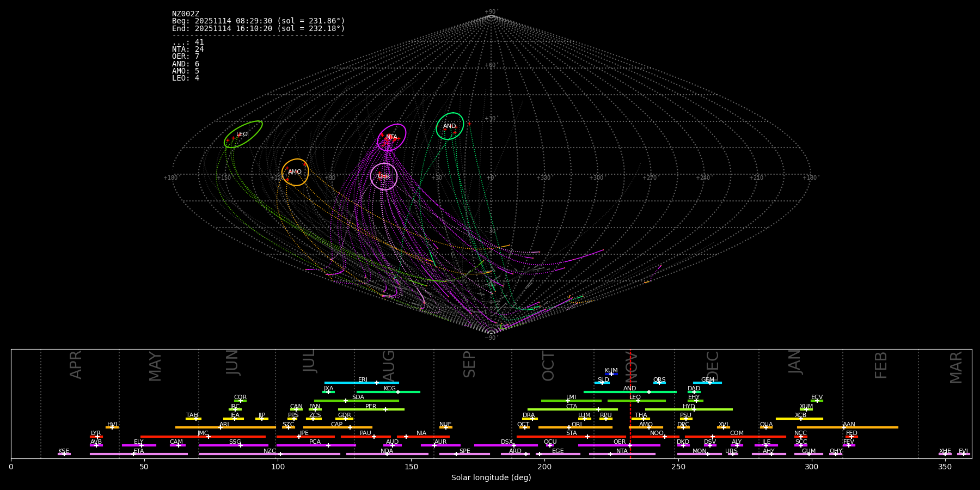
Task: Select the ARI shower bar in timeline
Action: pos(225,427)
